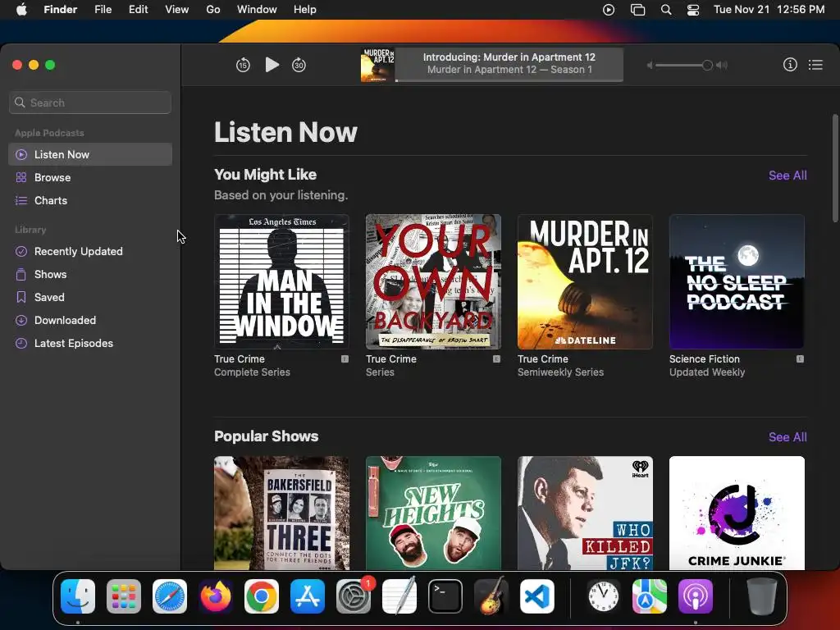Viewport: 840px width, 630px height.
Task: Play the current episode
Action: (272, 65)
